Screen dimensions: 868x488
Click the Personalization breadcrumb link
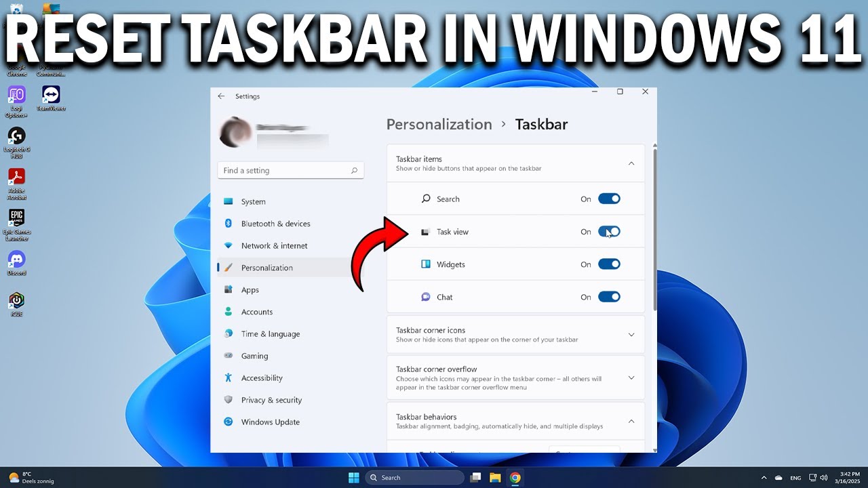pos(439,124)
